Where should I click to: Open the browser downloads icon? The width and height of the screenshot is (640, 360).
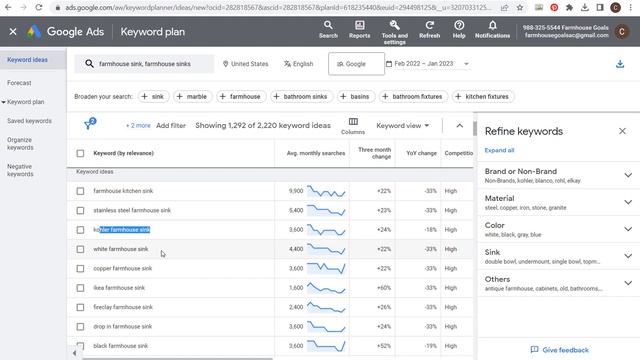pyautogui.click(x=584, y=7)
